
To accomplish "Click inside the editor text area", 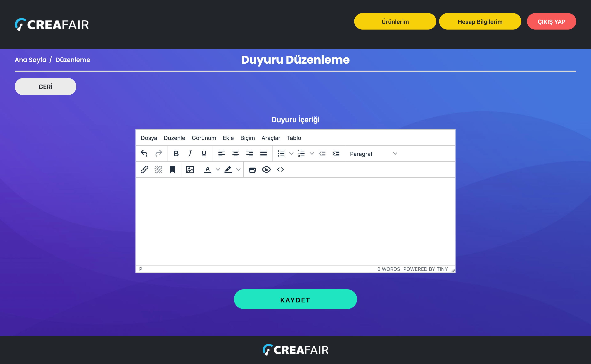I will pos(295,221).
